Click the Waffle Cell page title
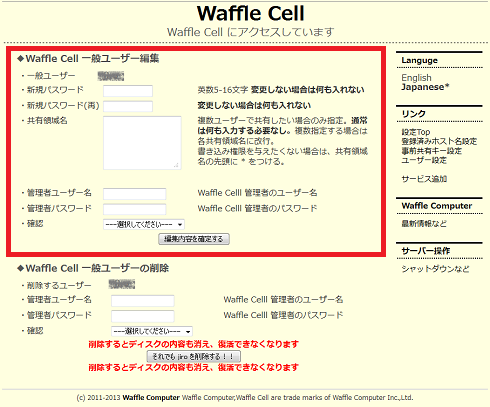The image size is (490, 407). tap(251, 14)
